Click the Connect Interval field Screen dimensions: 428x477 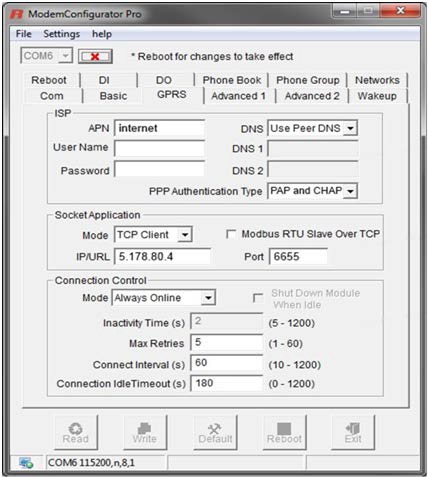227,363
